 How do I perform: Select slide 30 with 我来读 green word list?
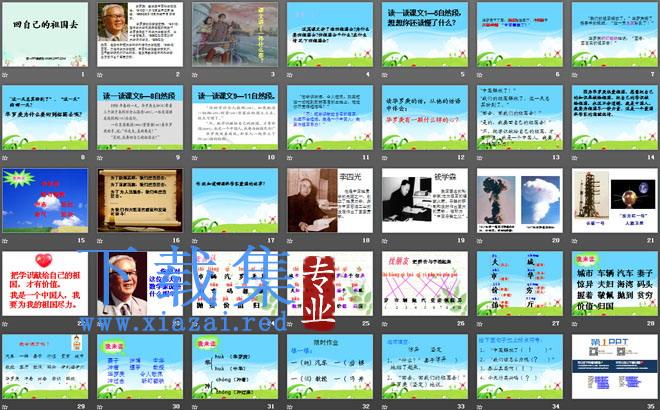[140, 367]
